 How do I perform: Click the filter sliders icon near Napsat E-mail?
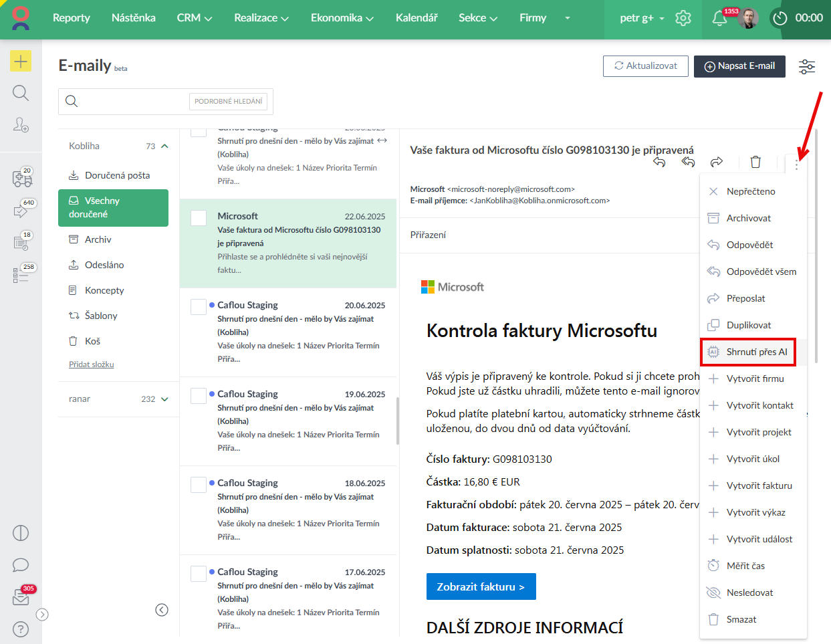pos(807,66)
